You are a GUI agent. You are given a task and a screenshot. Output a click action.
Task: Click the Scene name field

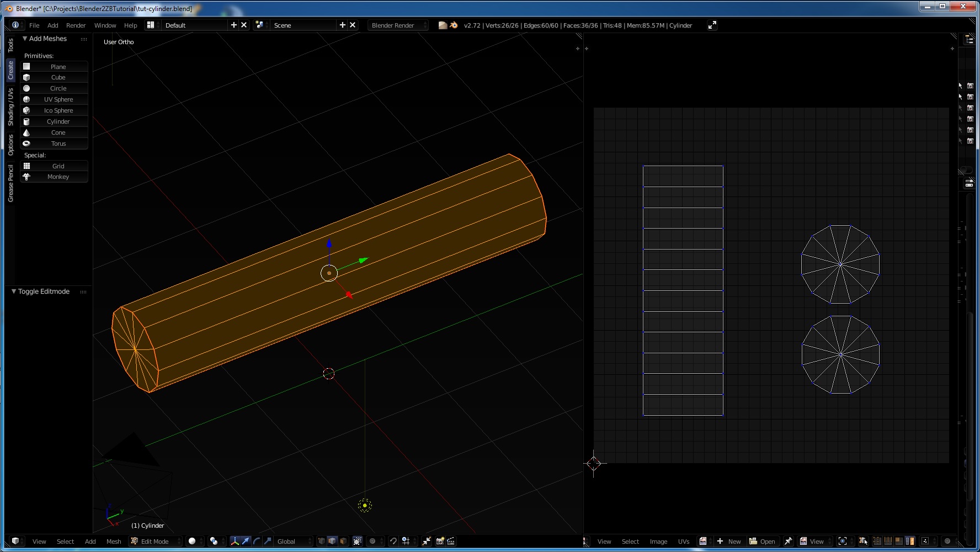pyautogui.click(x=303, y=25)
